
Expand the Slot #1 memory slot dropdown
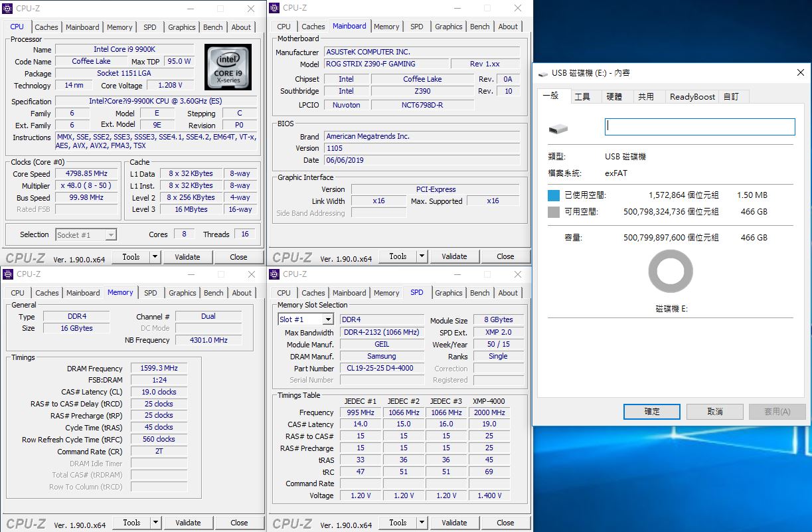pos(327,319)
